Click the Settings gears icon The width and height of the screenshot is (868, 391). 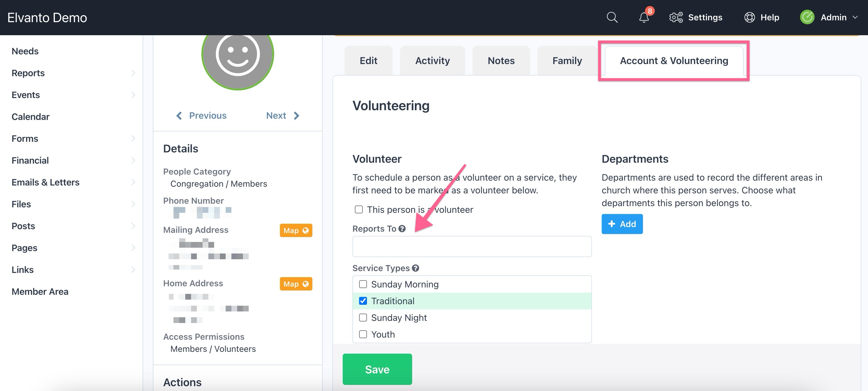point(676,17)
